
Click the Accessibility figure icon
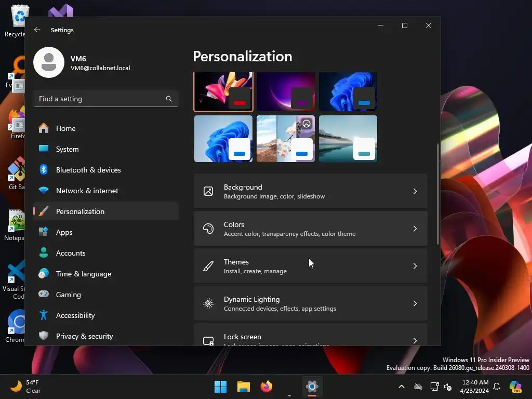point(44,315)
